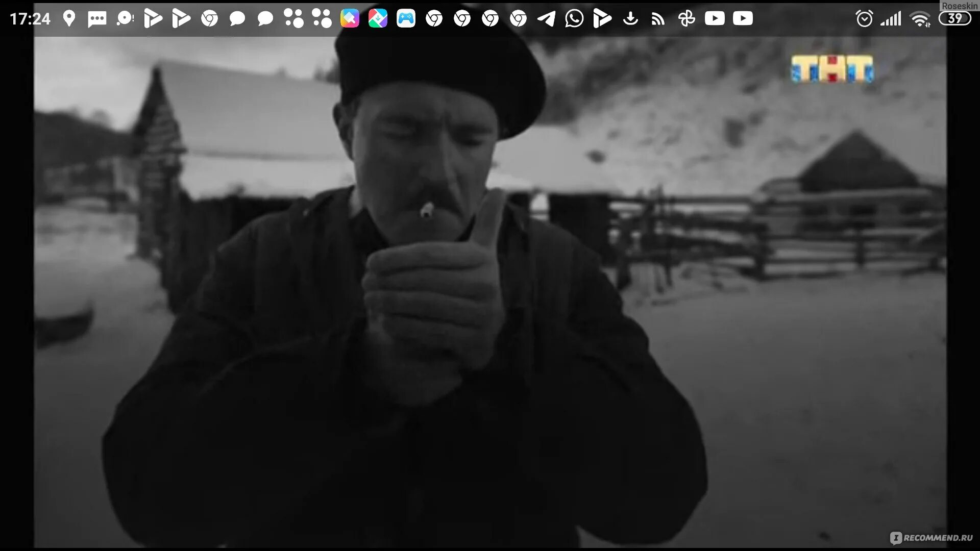
Task: Tap the RSS feed icon
Action: pos(658,19)
